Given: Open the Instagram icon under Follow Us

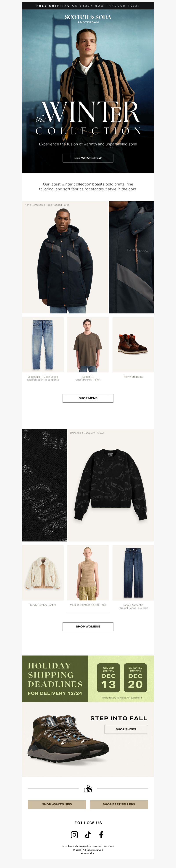Looking at the screenshot, I should click(74, 834).
